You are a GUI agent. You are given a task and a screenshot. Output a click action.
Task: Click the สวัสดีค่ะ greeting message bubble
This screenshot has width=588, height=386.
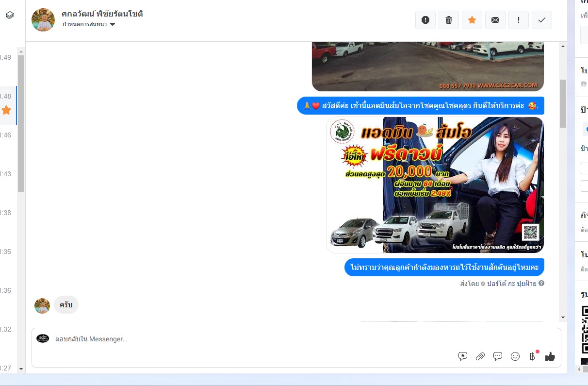(x=421, y=106)
